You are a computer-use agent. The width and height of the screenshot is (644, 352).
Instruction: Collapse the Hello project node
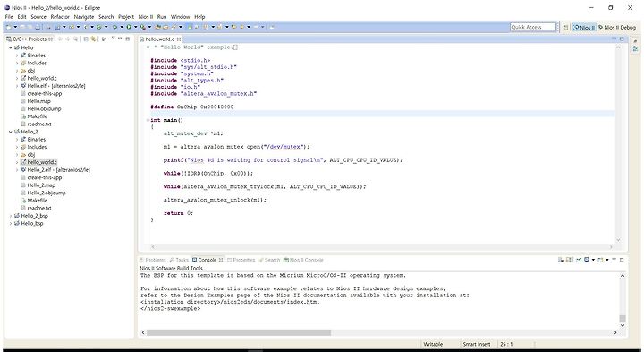(x=10, y=47)
